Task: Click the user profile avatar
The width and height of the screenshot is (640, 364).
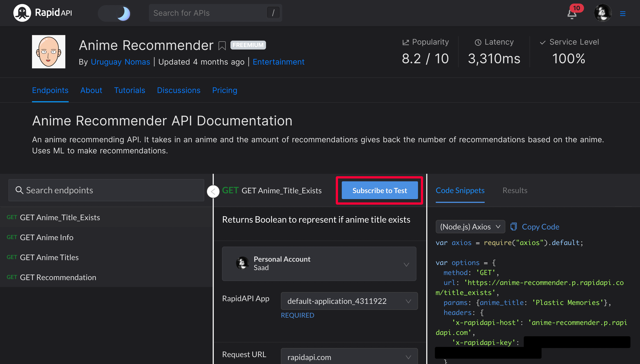Action: [602, 13]
